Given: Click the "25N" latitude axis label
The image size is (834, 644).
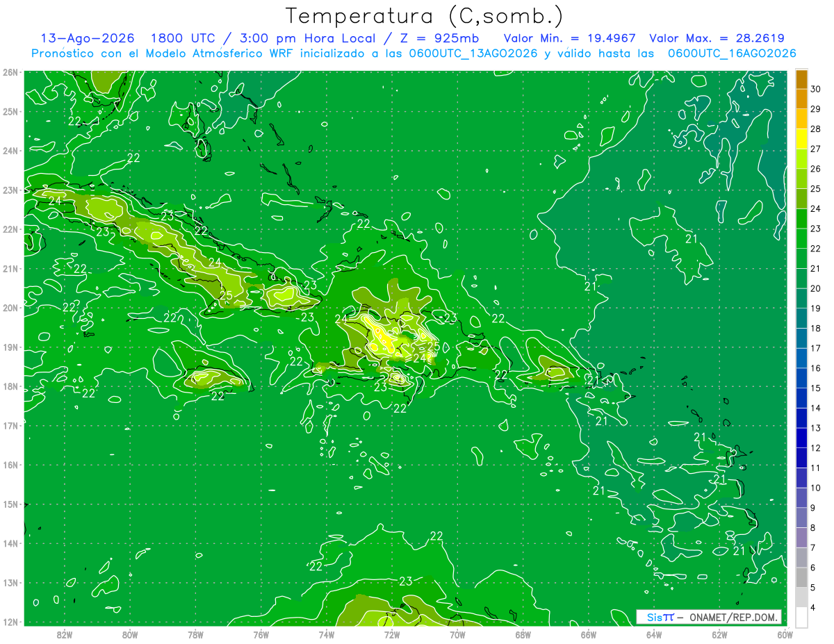Looking at the screenshot, I should click(10, 111).
